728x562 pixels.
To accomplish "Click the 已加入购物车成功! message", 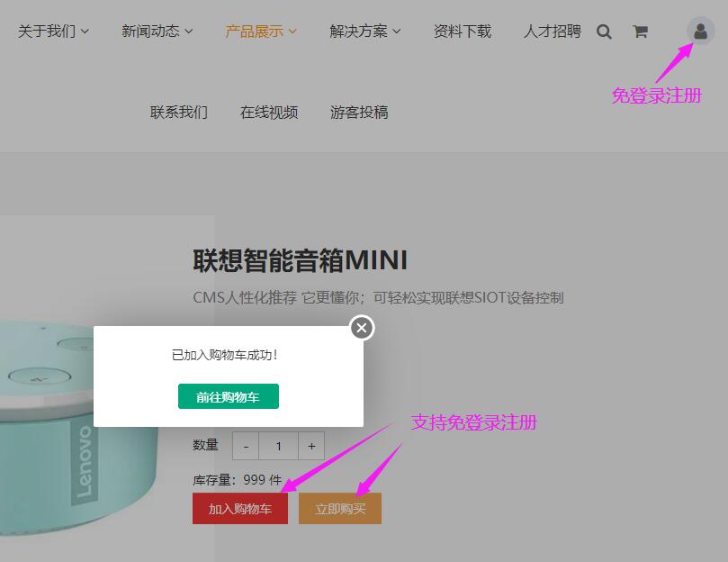I will tap(225, 355).
